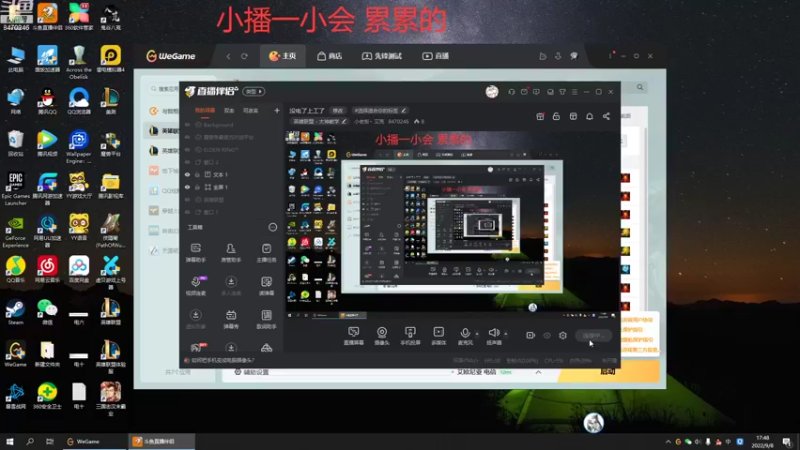Open the Steam desktop shortcut
The width and height of the screenshot is (800, 450).
pyautogui.click(x=16, y=312)
